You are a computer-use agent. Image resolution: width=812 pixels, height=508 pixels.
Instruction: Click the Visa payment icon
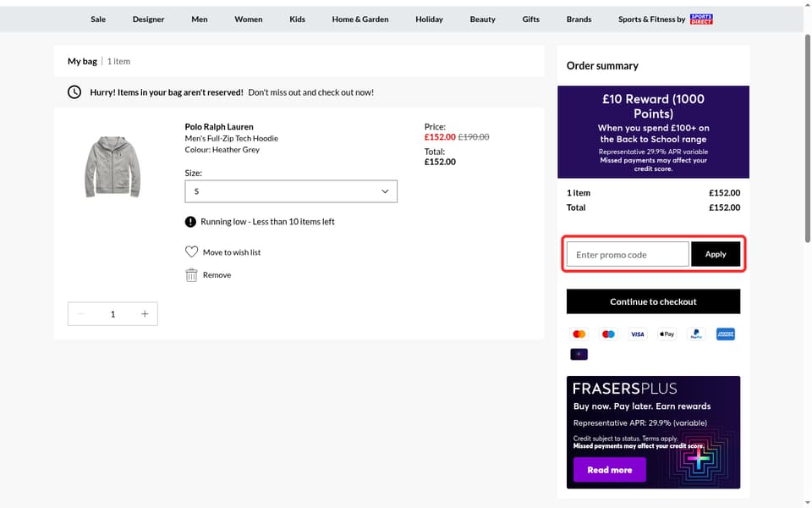point(638,334)
